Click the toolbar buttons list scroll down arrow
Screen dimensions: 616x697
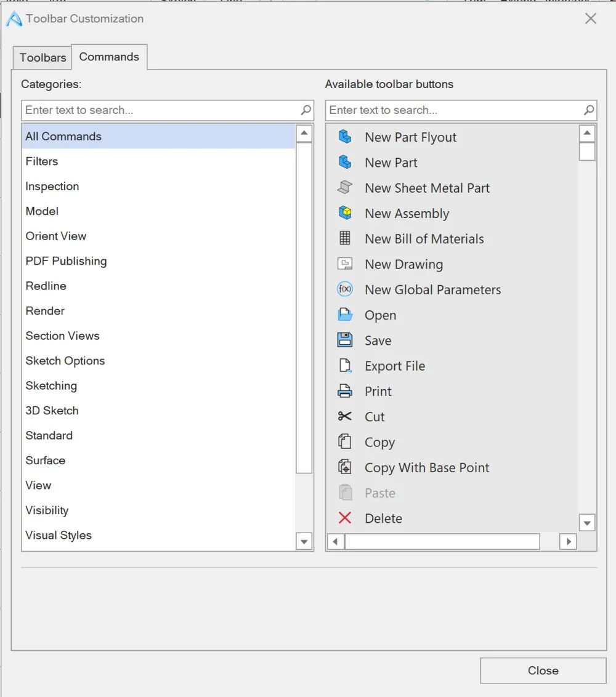point(587,523)
